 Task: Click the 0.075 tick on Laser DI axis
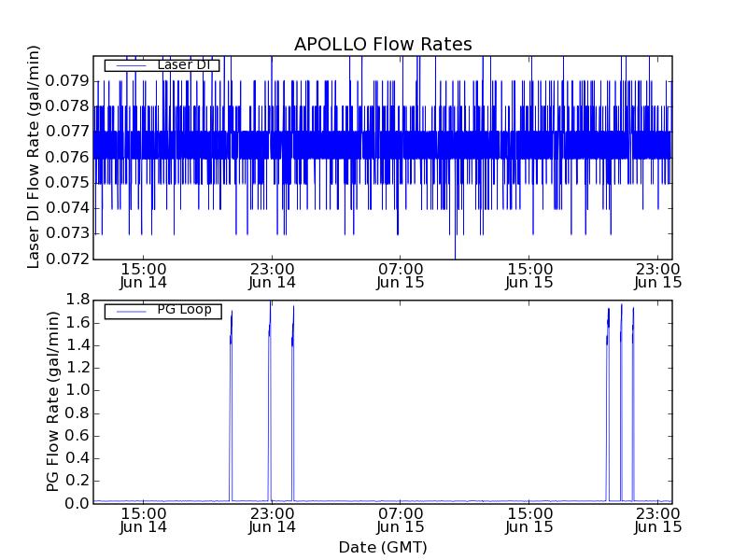pyautogui.click(x=67, y=183)
